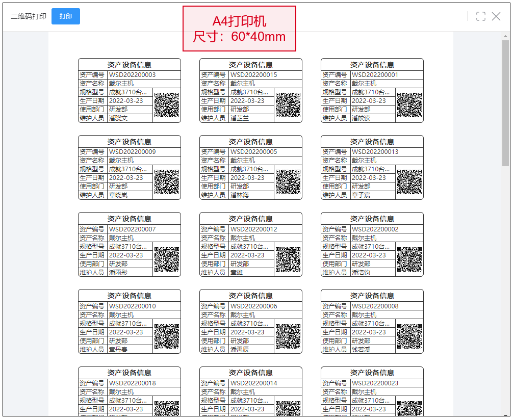Click the asset number WSD202200002
Image resolution: width=514 pixels, height=420 pixels.
coord(375,229)
